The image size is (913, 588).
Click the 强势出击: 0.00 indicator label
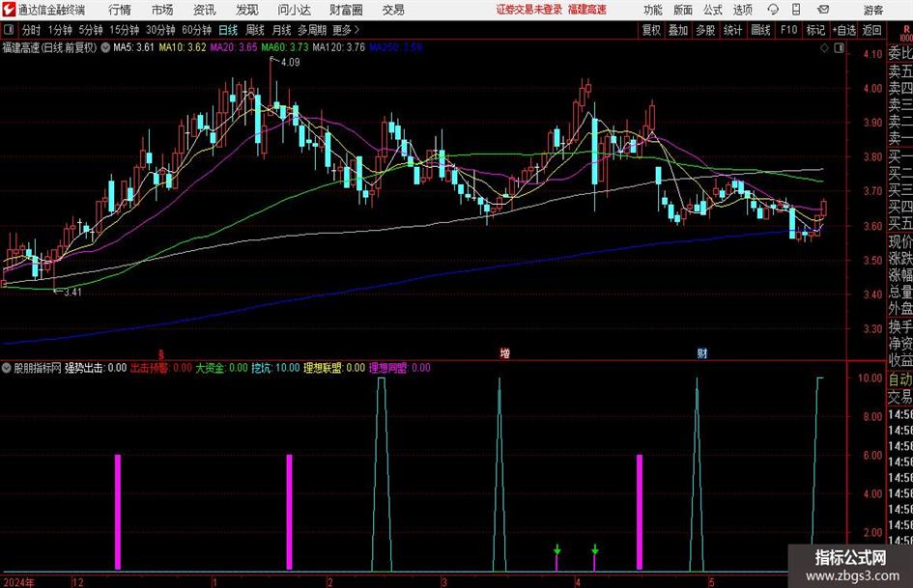(96, 368)
